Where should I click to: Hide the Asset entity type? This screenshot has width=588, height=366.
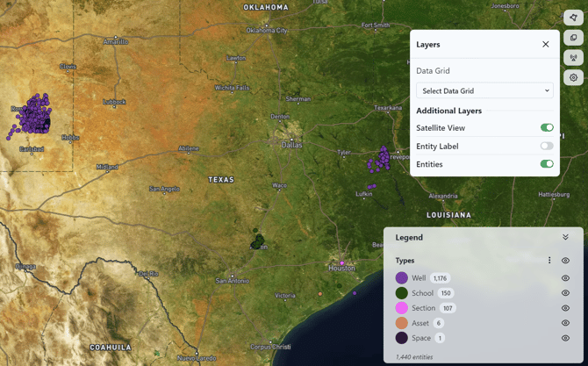pyautogui.click(x=565, y=323)
